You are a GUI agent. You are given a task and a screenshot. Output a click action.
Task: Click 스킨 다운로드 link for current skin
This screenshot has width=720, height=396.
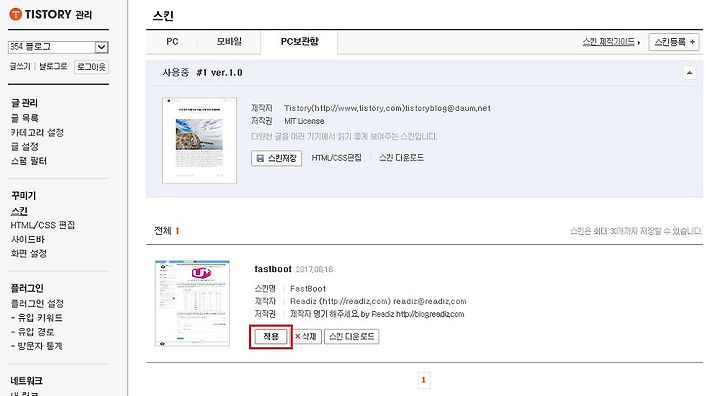[x=401, y=158]
